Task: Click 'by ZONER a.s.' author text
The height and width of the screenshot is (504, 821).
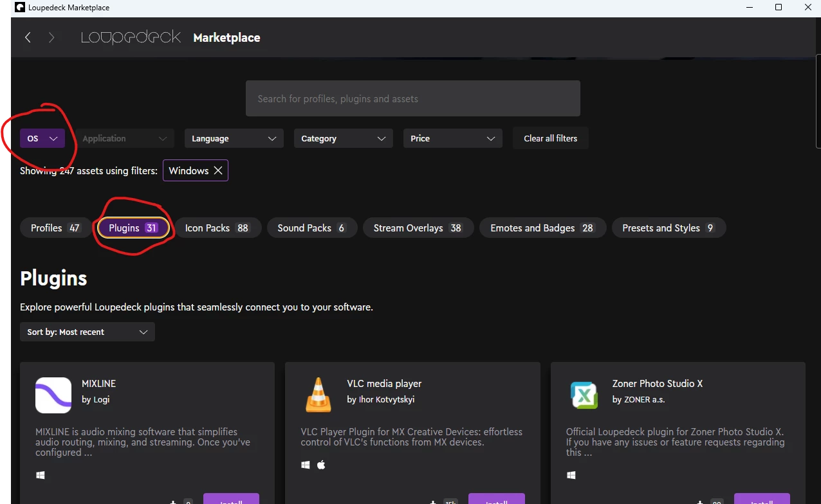Action: [x=639, y=399]
